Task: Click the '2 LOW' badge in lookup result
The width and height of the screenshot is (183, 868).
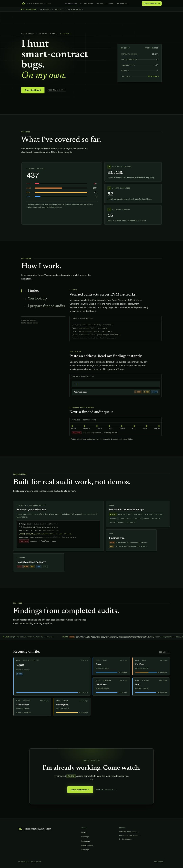Action: pyautogui.click(x=154, y=392)
